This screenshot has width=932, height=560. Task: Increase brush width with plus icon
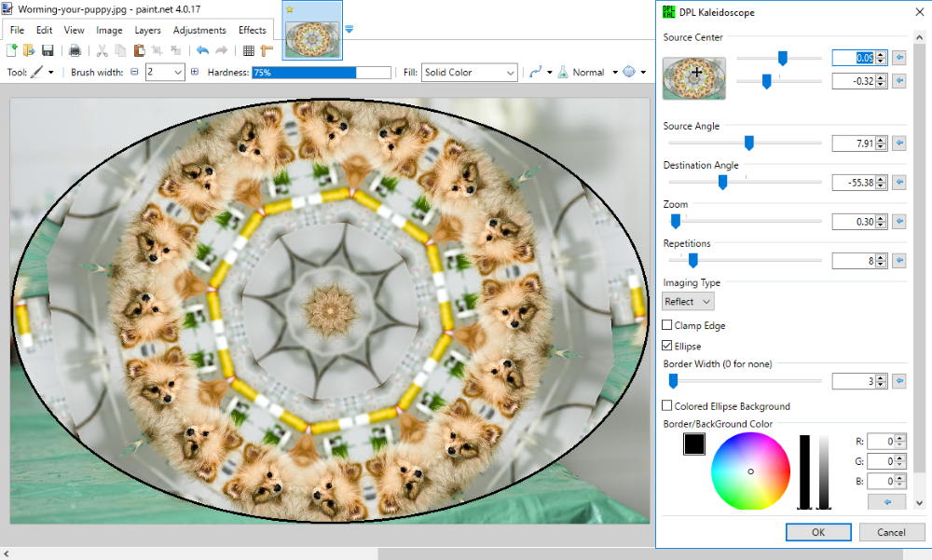click(x=195, y=72)
